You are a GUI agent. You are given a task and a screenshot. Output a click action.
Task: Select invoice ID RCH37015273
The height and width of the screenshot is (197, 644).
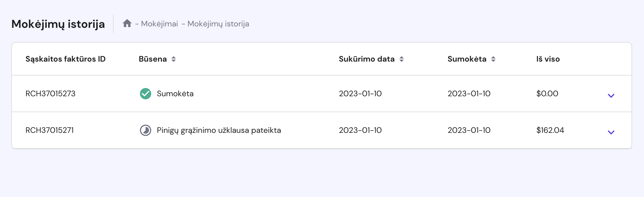(50, 94)
